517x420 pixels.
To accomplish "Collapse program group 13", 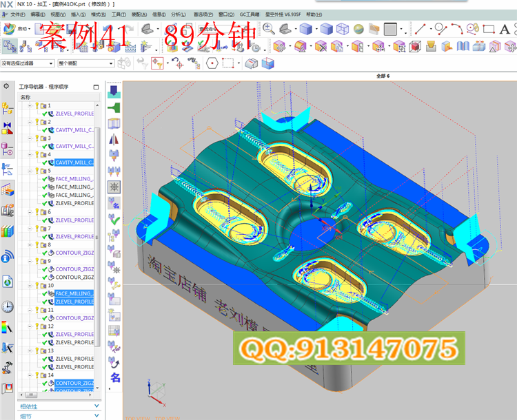I will coord(30,350).
